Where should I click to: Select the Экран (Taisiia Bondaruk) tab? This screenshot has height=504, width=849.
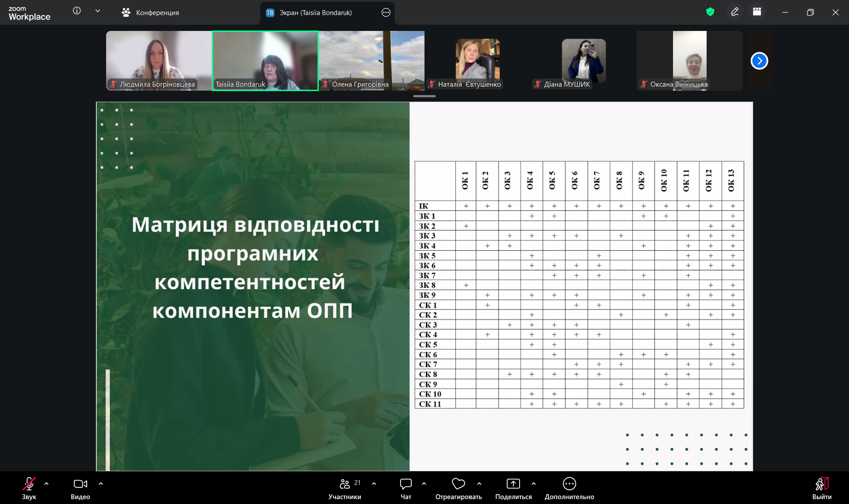coord(315,12)
